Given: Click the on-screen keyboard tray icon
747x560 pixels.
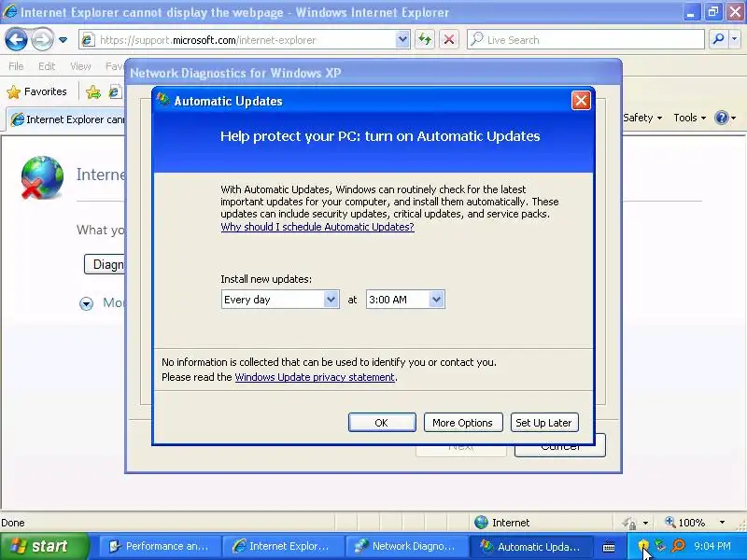Looking at the screenshot, I should point(609,547).
